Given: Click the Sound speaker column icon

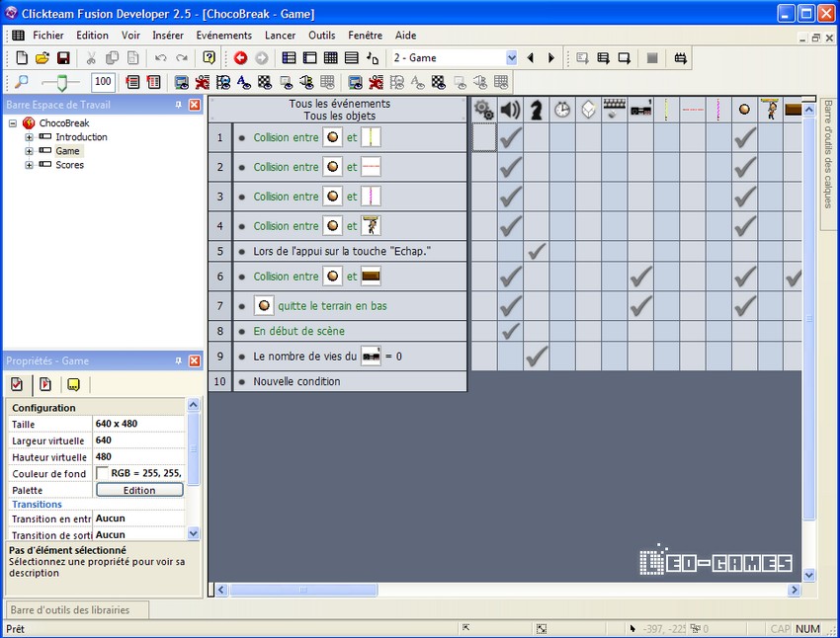Looking at the screenshot, I should click(x=510, y=110).
